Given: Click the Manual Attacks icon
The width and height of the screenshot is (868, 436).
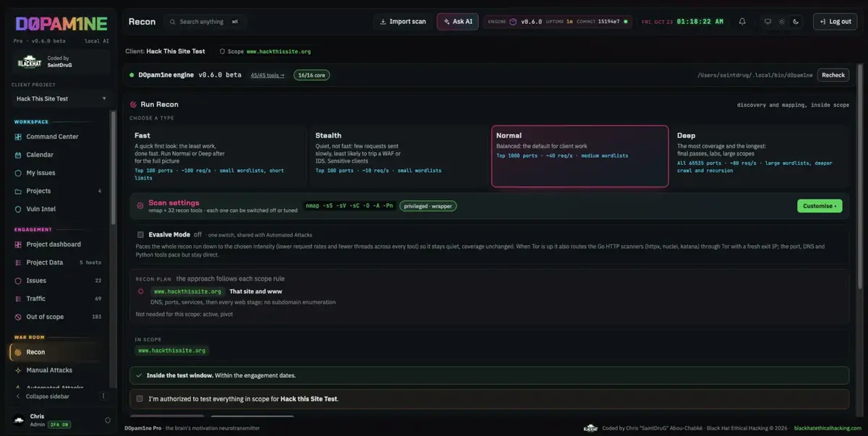Looking at the screenshot, I should [19, 370].
